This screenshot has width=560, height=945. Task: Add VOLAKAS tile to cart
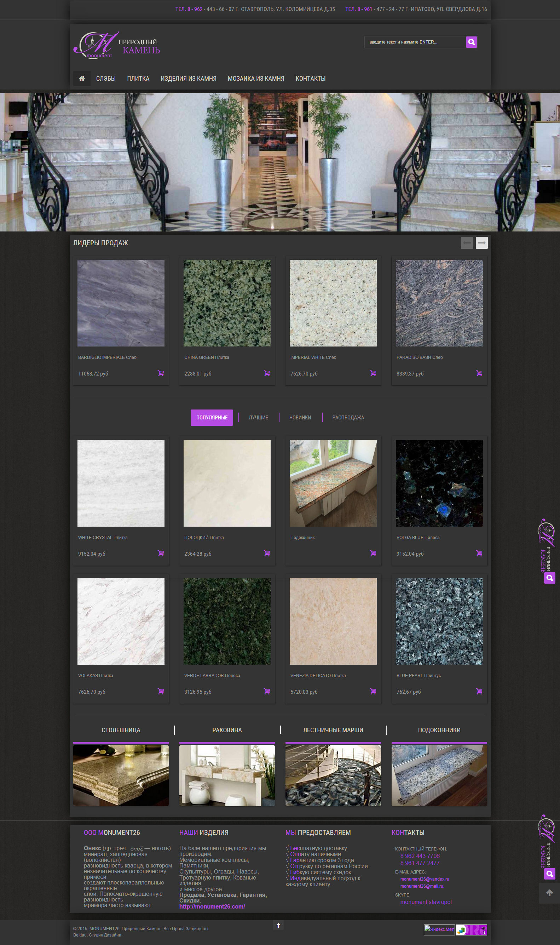pos(161,691)
